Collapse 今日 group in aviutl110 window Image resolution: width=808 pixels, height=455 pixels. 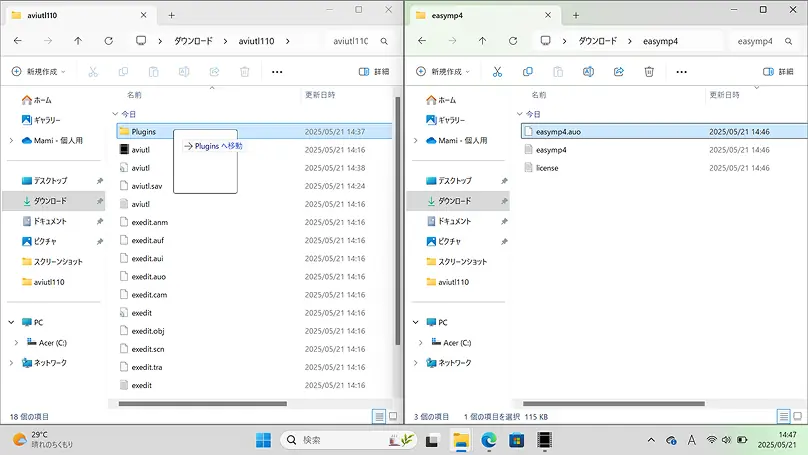pyautogui.click(x=115, y=114)
